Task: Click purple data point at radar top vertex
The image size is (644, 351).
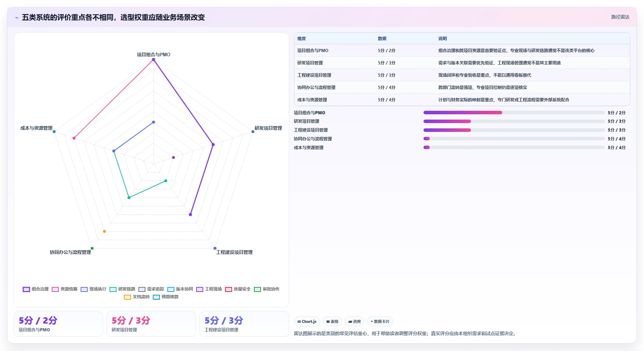Action: point(153,60)
